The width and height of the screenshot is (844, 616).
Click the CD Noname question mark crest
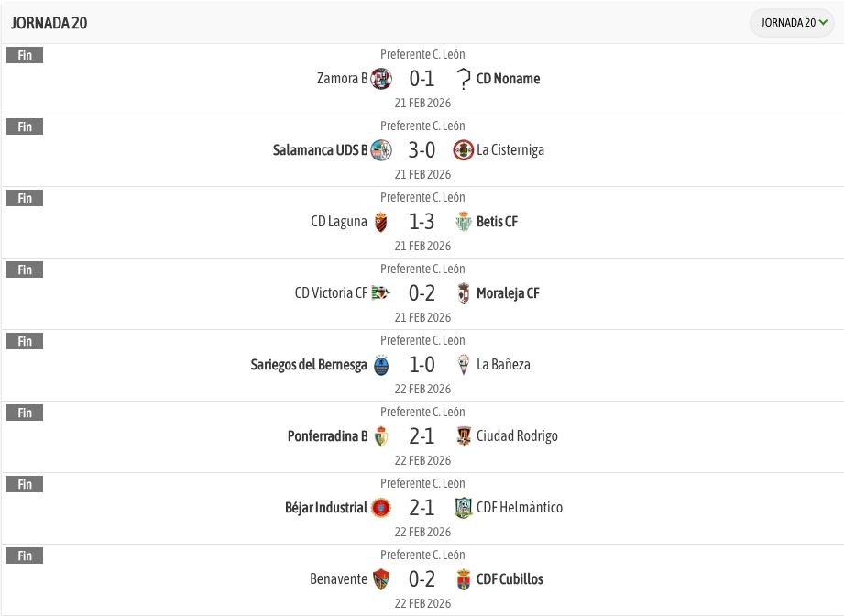464,79
